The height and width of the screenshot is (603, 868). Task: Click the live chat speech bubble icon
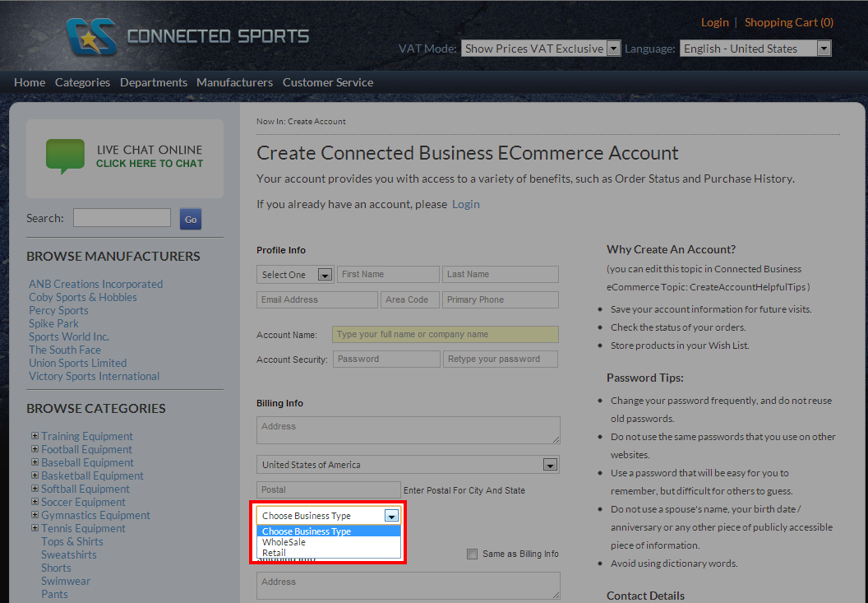pos(65,156)
